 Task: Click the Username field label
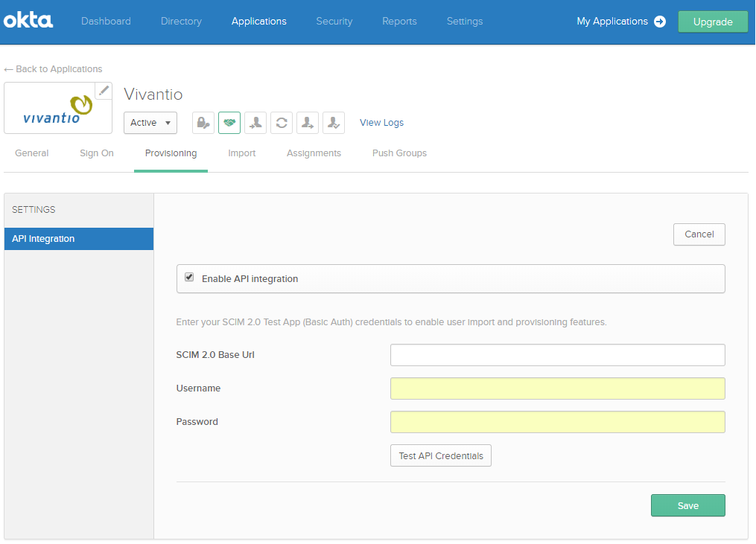[198, 388]
